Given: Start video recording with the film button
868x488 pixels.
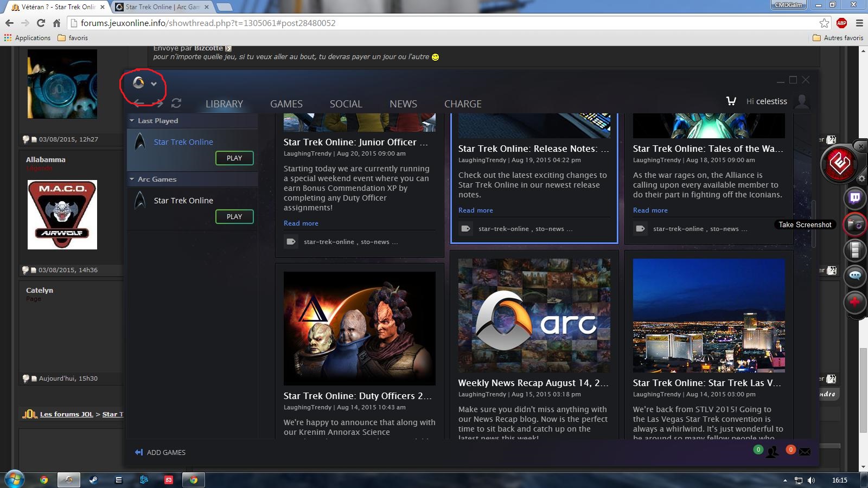Looking at the screenshot, I should pyautogui.click(x=855, y=250).
